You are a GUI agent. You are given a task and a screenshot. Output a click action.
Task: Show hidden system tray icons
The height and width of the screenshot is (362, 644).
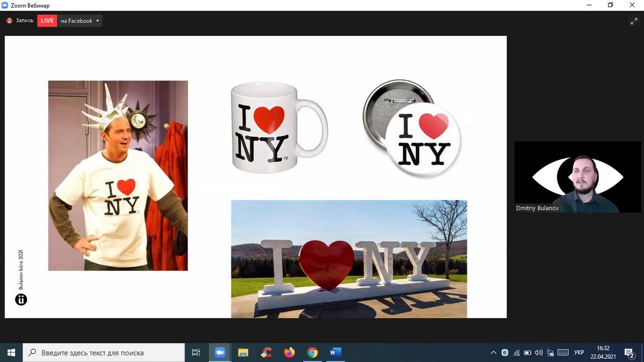click(493, 352)
